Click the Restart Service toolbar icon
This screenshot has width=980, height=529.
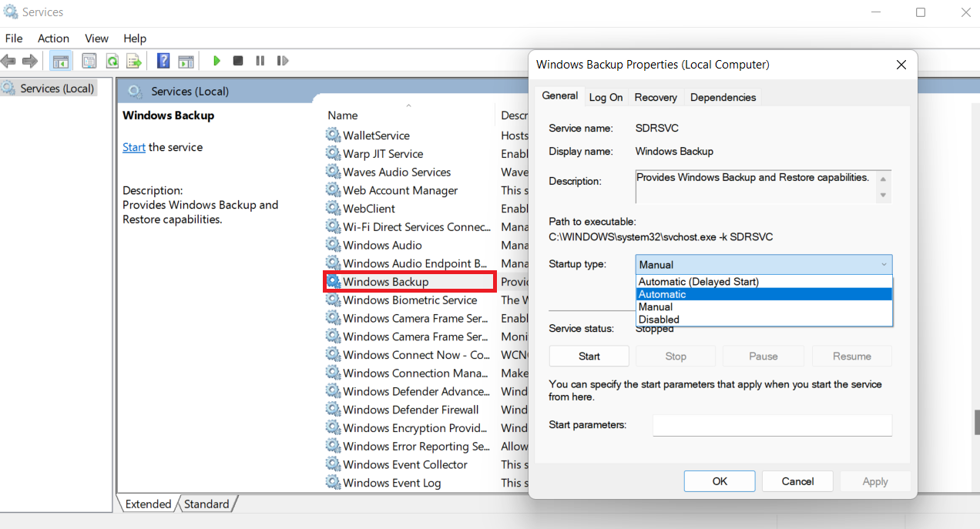click(x=283, y=61)
